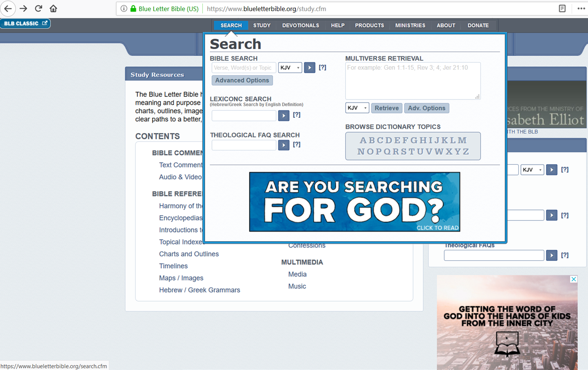Open the ABOUT menu

446,25
